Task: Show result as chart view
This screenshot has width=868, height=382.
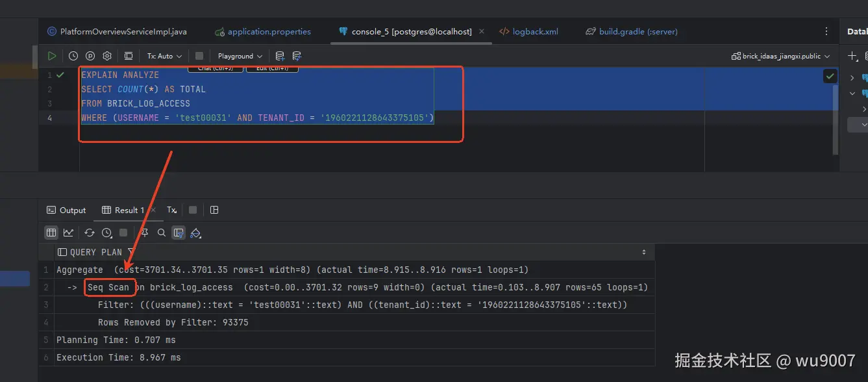Action: pos(69,232)
